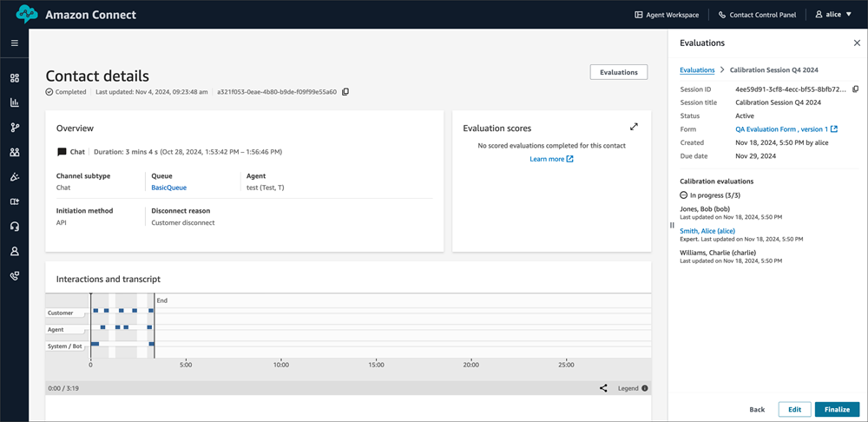Copy the contact ID to clipboard
The image size is (868, 422).
(x=345, y=92)
